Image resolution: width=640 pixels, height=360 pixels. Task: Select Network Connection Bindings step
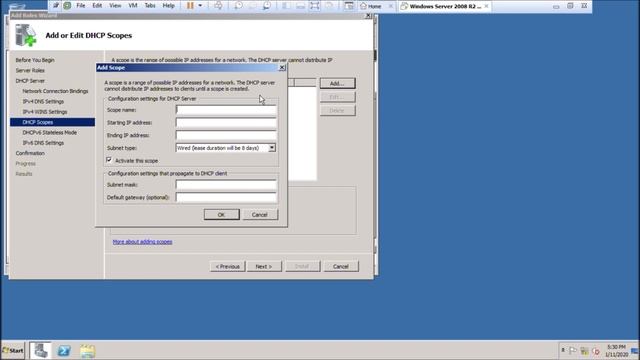coord(56,91)
